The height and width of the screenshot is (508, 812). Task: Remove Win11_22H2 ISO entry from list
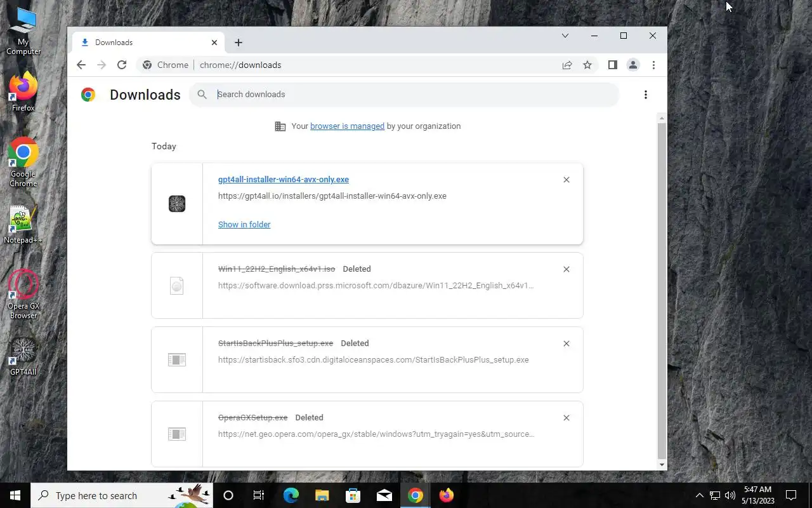click(566, 269)
